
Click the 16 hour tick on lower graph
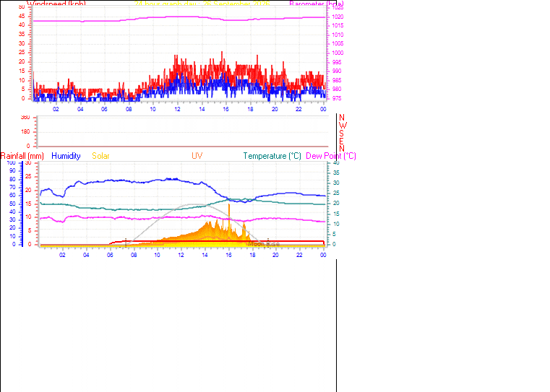(x=228, y=255)
